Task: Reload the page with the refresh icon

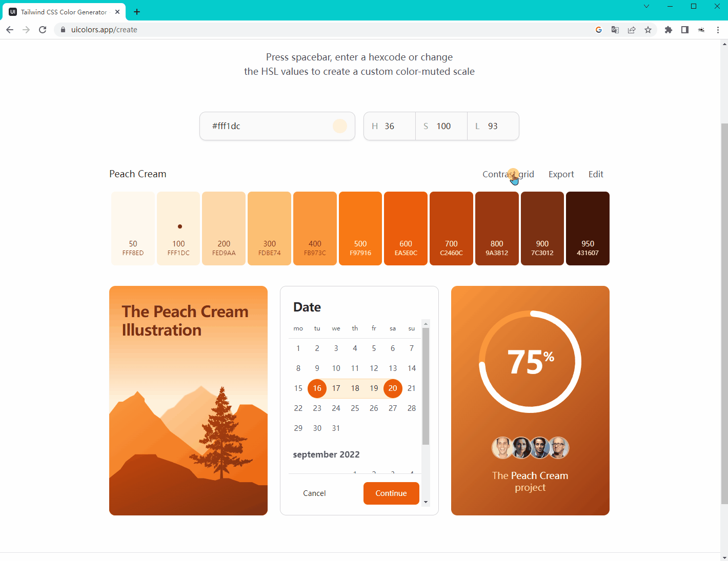Action: pos(43,30)
